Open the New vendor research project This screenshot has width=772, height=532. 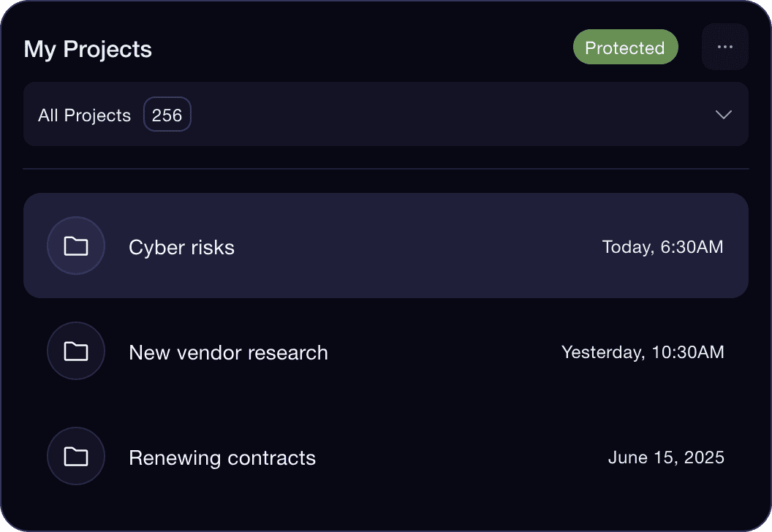coord(228,353)
